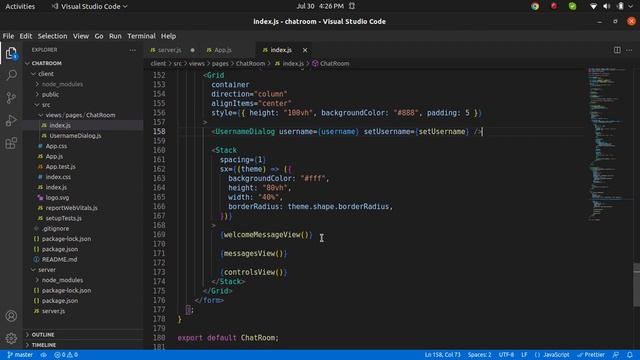Open the Visual Studio Code app menu

click(x=89, y=6)
